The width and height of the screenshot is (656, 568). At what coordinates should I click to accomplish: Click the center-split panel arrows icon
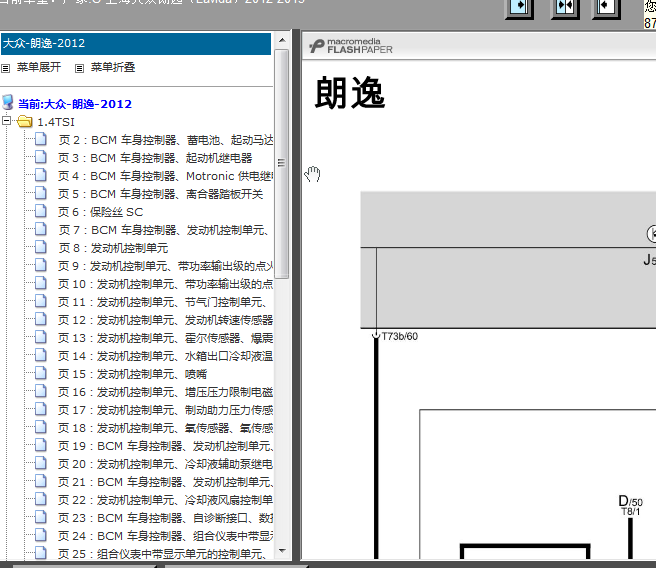pos(565,8)
